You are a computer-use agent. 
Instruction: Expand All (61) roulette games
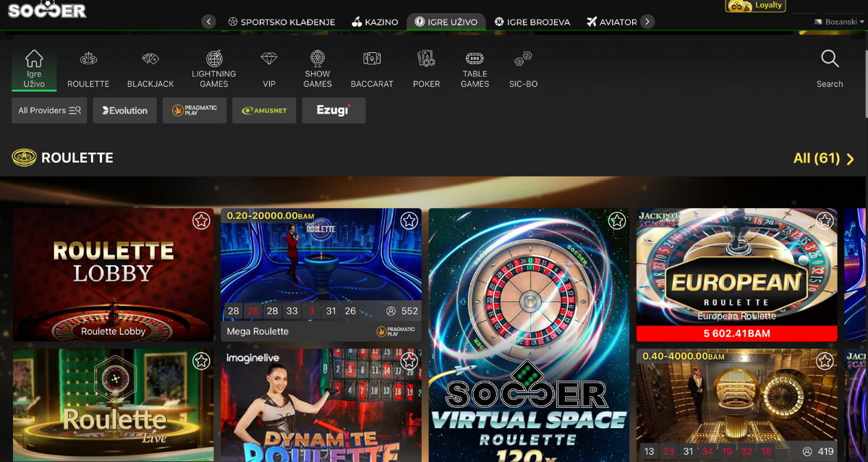pyautogui.click(x=824, y=158)
